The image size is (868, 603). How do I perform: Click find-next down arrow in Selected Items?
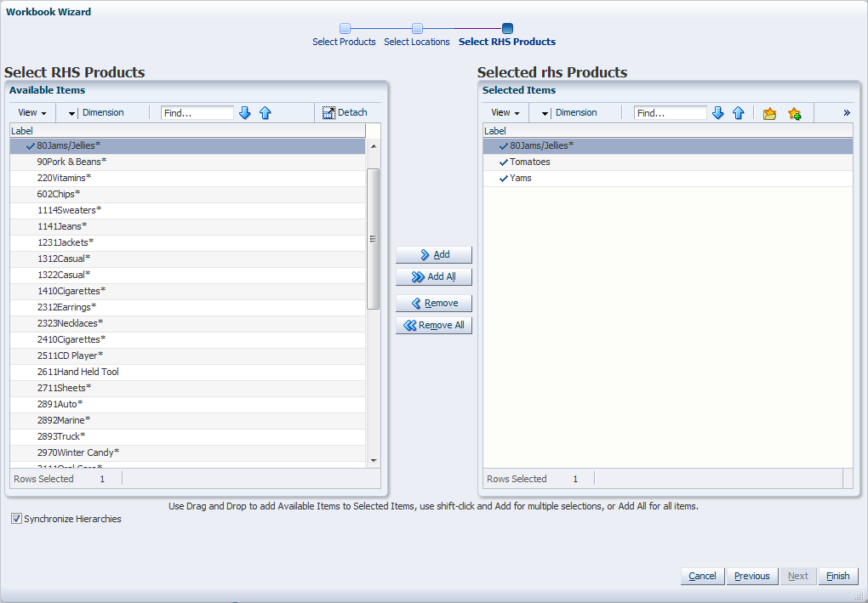[718, 113]
